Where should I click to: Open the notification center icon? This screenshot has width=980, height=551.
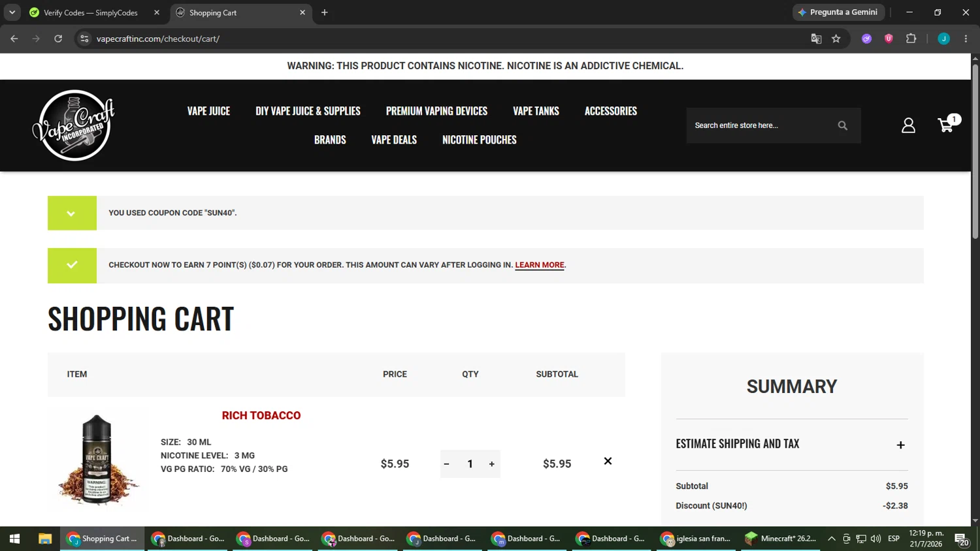pos(962,539)
